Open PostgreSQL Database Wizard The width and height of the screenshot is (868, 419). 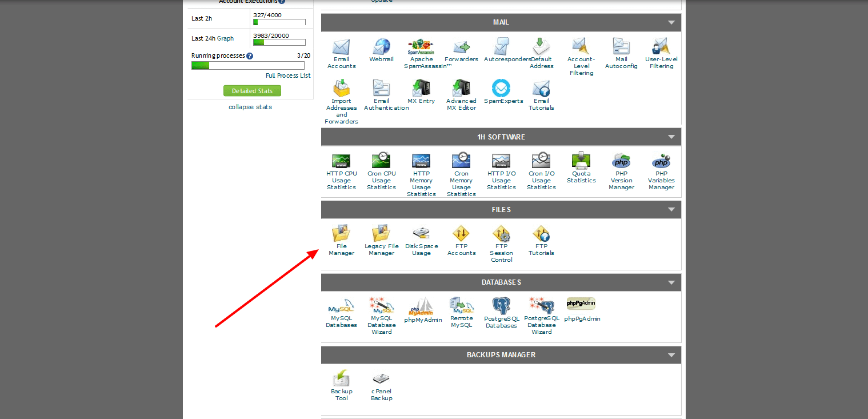[x=541, y=316]
